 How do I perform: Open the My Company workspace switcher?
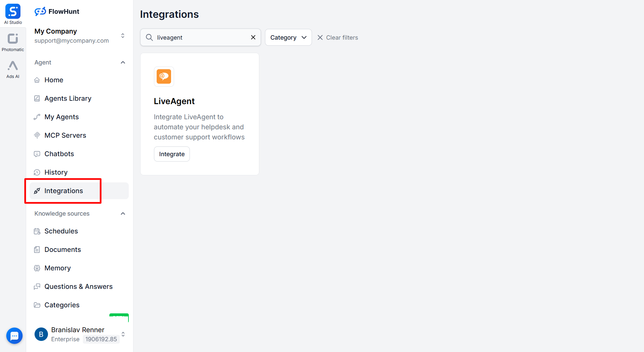[123, 36]
